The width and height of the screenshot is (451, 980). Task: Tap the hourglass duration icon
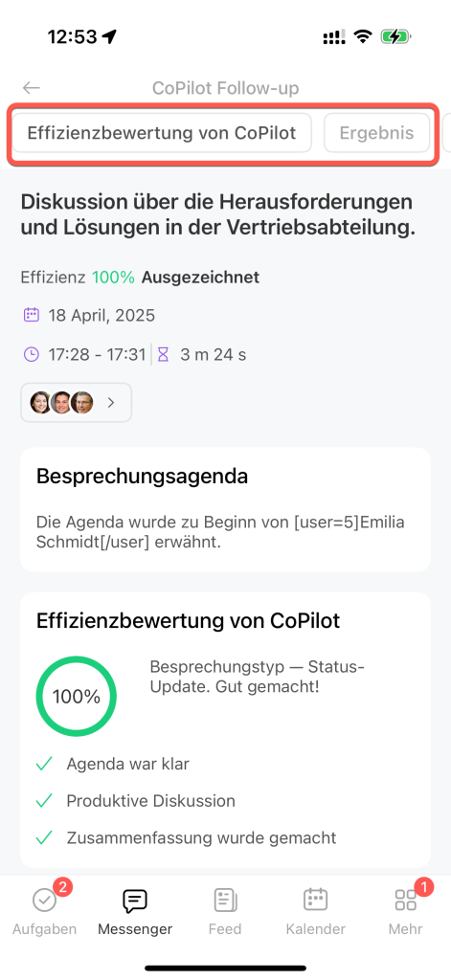point(164,355)
